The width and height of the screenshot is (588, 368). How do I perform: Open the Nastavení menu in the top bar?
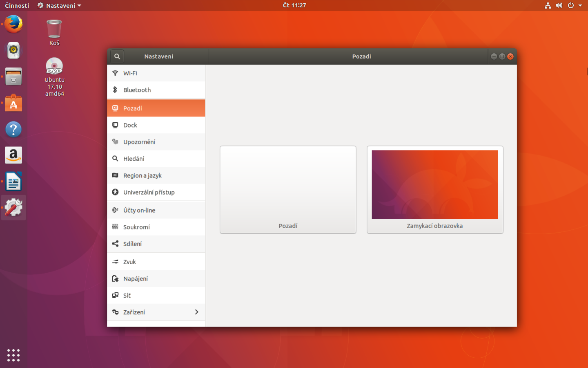click(59, 5)
